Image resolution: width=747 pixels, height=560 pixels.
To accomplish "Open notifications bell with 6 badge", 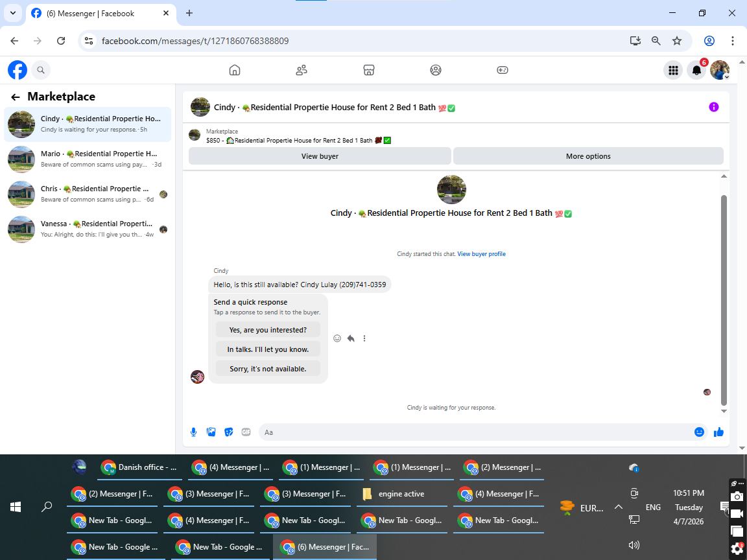I will [696, 71].
